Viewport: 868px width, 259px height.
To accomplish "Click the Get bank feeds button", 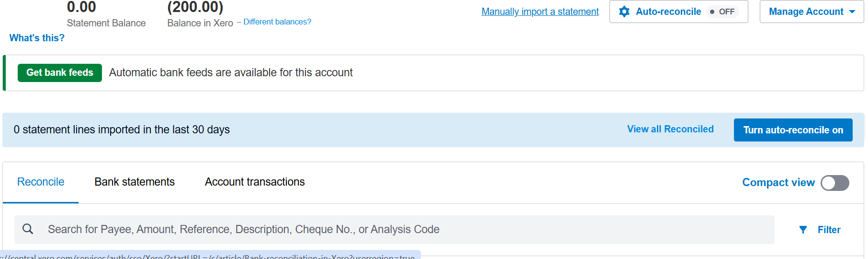I will pos(60,73).
